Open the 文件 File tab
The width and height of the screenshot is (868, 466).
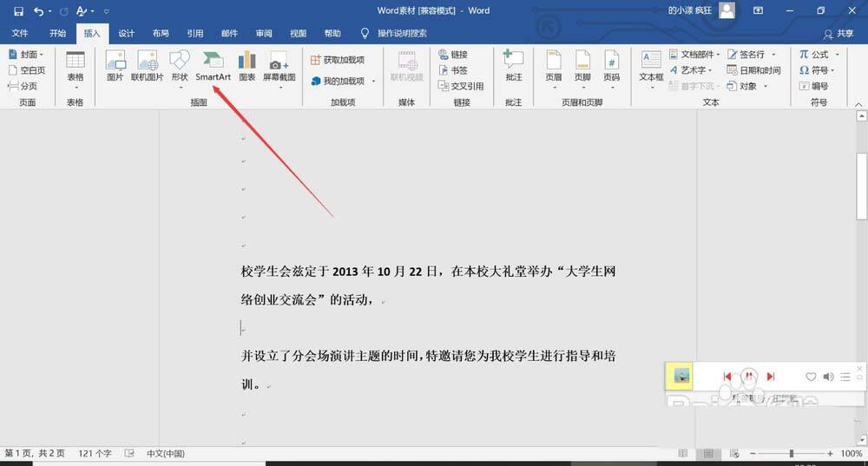(x=20, y=33)
